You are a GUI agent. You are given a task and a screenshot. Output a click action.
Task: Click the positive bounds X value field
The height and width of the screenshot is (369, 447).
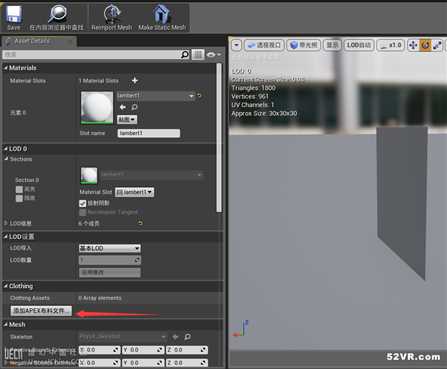(x=99, y=350)
